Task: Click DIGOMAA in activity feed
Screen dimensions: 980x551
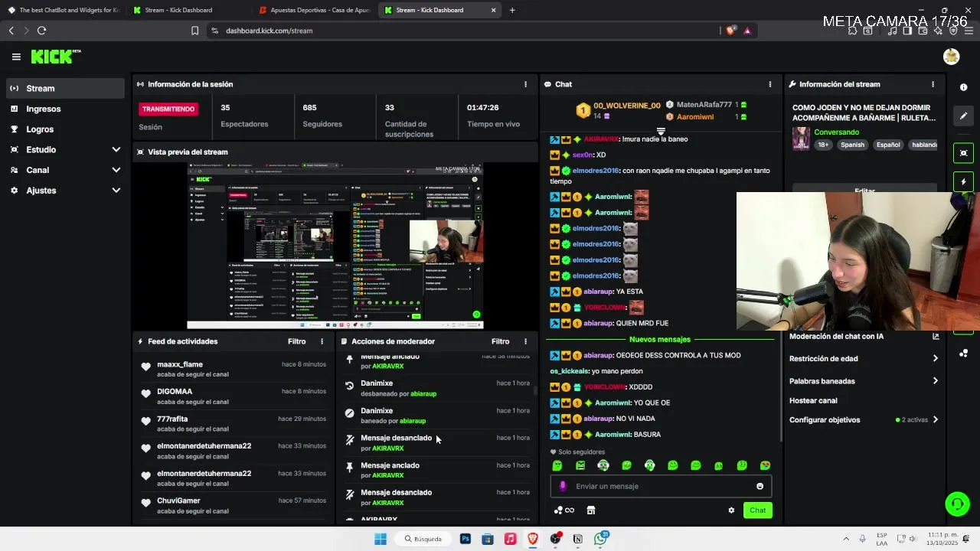Action: [x=175, y=391]
